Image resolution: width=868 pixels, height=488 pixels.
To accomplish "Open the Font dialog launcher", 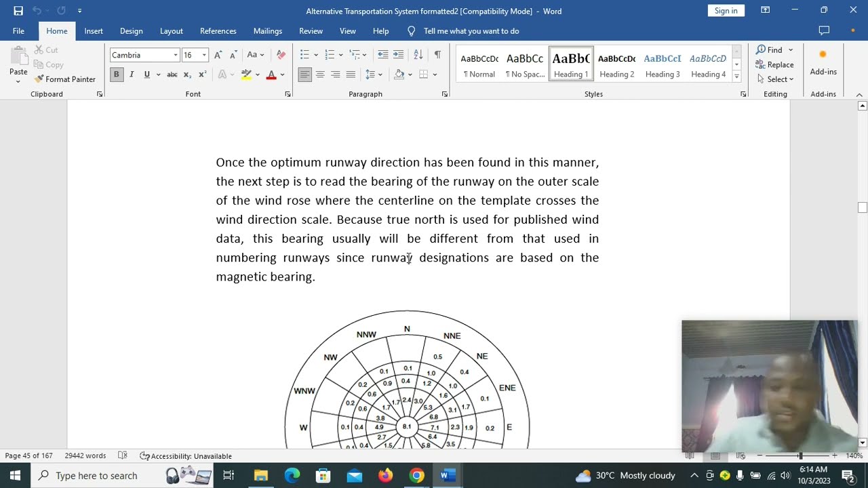I will point(288,94).
